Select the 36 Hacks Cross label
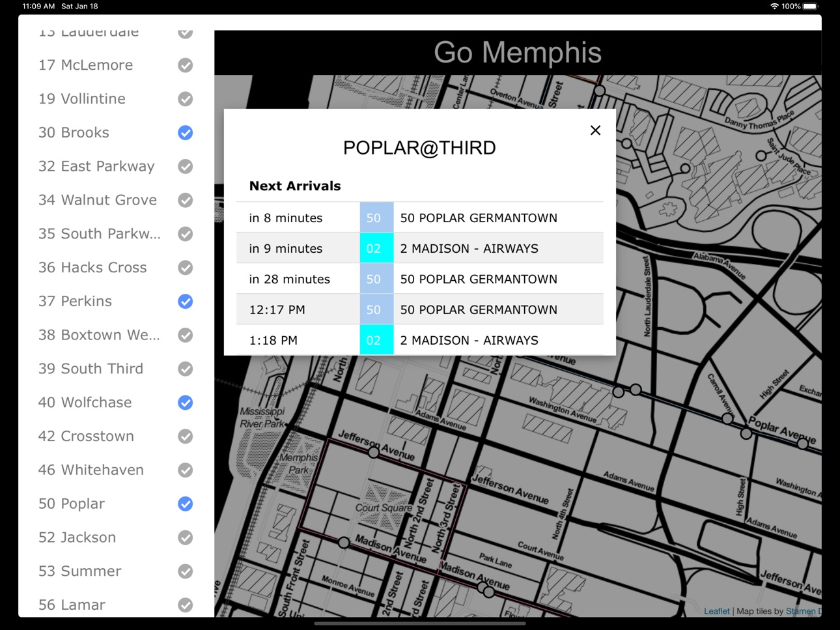This screenshot has width=840, height=630. (x=92, y=268)
